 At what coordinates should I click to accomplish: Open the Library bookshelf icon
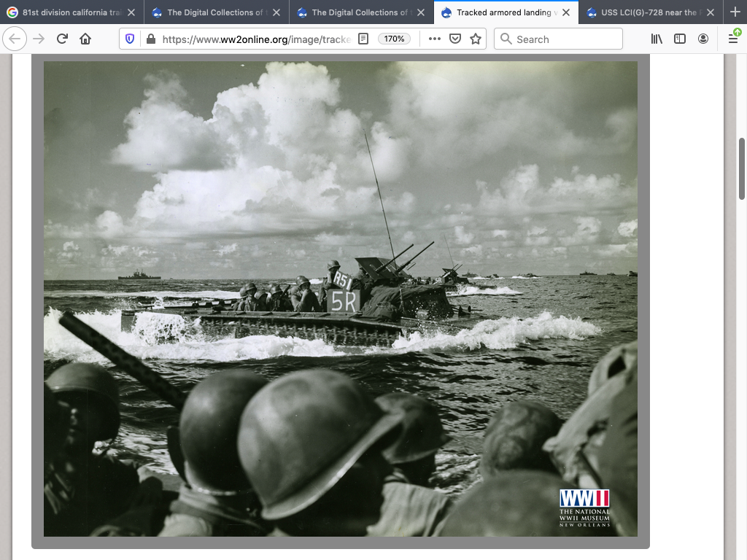click(657, 39)
